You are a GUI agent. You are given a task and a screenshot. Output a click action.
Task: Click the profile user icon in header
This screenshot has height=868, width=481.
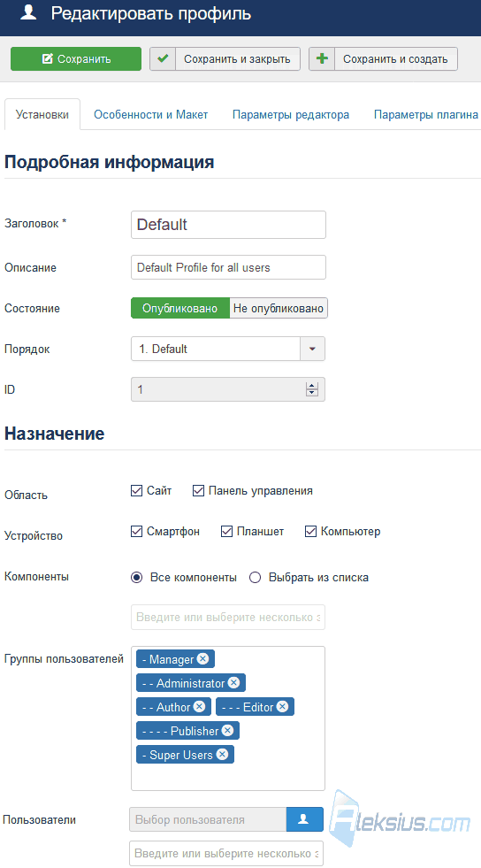28,12
